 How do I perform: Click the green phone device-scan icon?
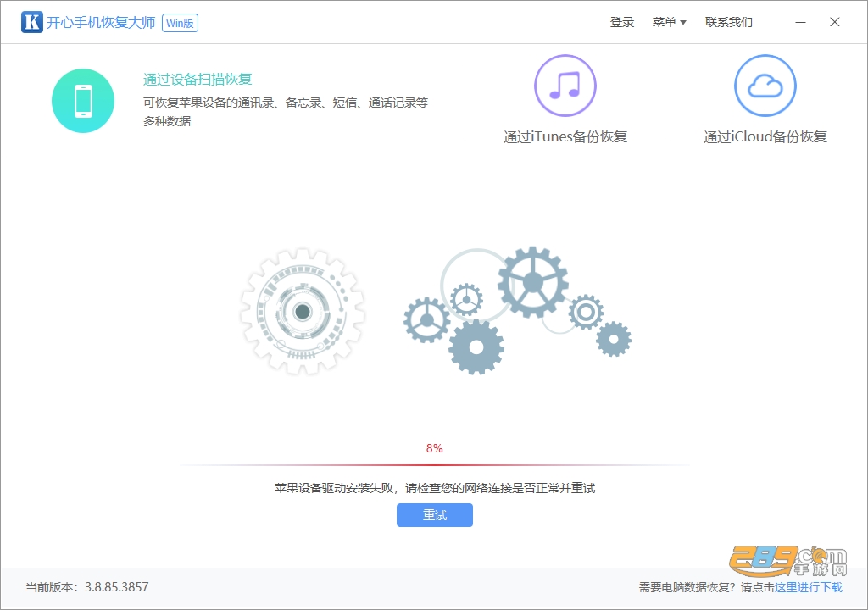click(83, 101)
